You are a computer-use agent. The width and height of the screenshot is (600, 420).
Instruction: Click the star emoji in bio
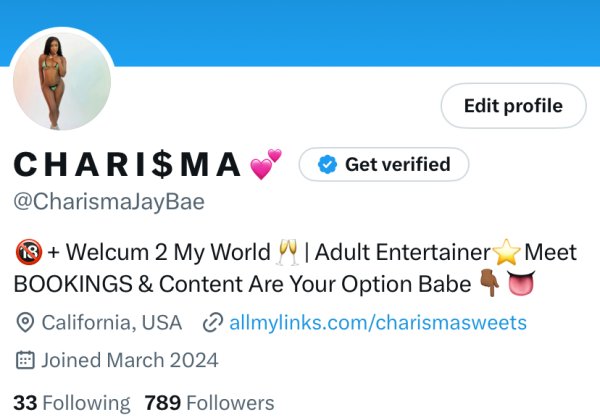tap(507, 252)
